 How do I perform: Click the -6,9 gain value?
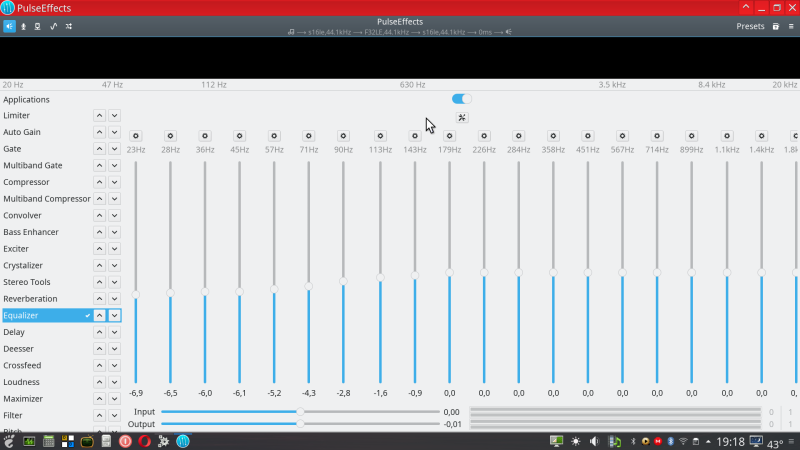136,393
